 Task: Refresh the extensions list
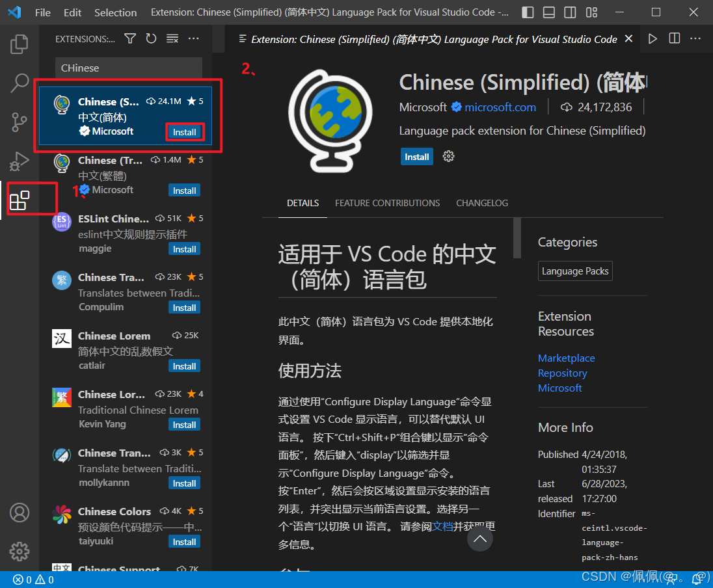151,38
